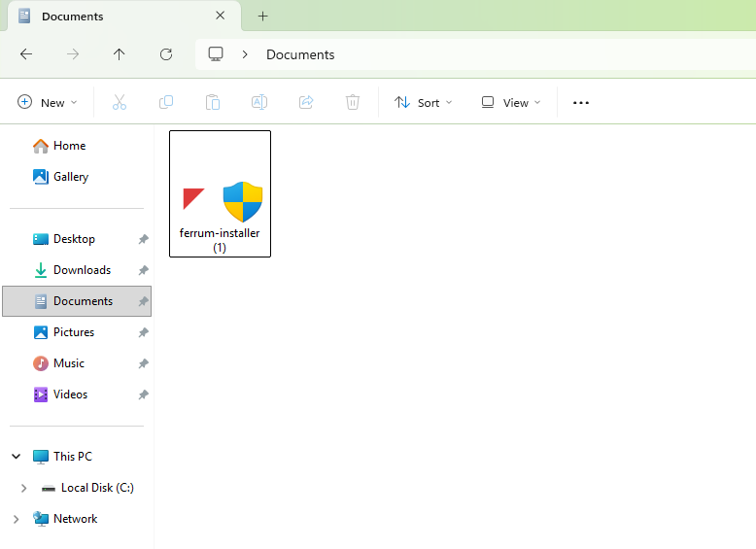
Task: Open a new tab with plus button
Action: pos(262,17)
